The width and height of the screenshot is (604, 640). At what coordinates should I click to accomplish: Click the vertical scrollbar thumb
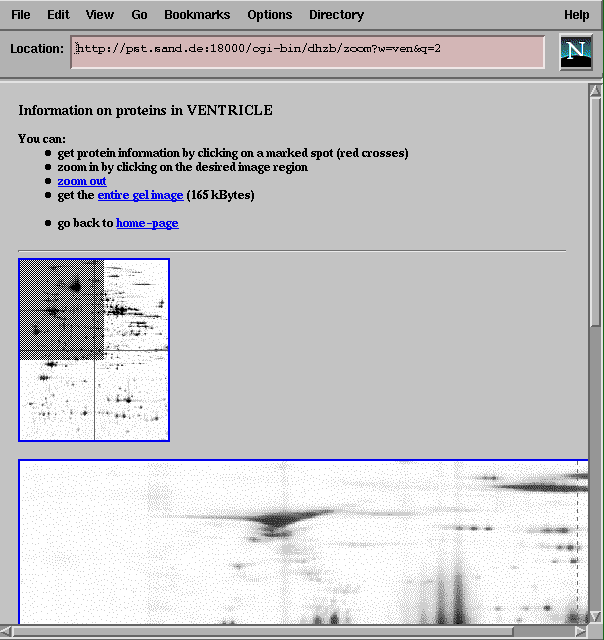click(x=595, y=211)
